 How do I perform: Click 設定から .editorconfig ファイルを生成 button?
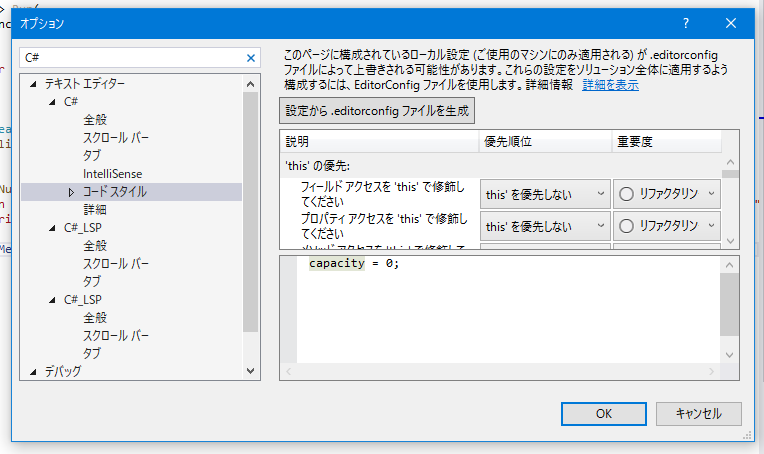pos(377,111)
